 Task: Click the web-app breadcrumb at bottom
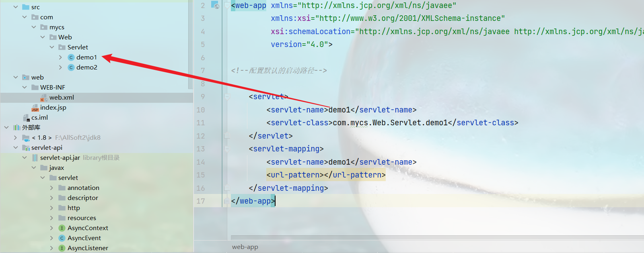(x=245, y=247)
